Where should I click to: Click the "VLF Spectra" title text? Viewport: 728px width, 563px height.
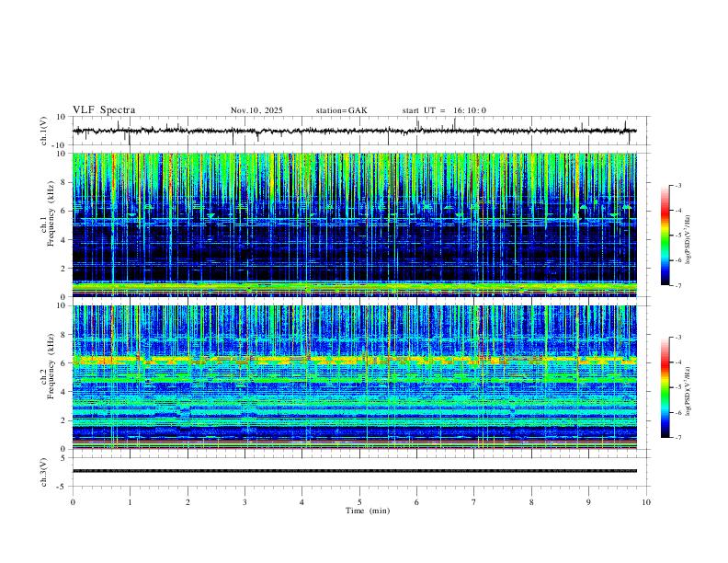[104, 110]
